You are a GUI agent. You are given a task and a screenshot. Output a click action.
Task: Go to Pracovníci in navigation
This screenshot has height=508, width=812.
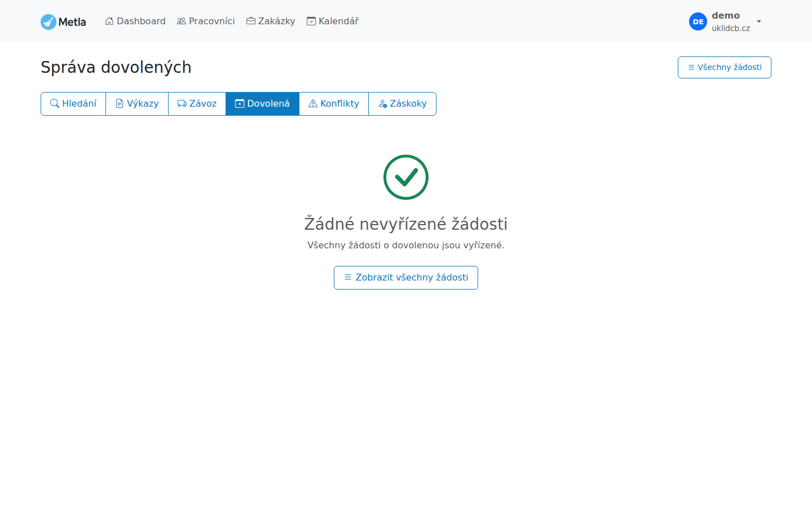click(x=206, y=21)
